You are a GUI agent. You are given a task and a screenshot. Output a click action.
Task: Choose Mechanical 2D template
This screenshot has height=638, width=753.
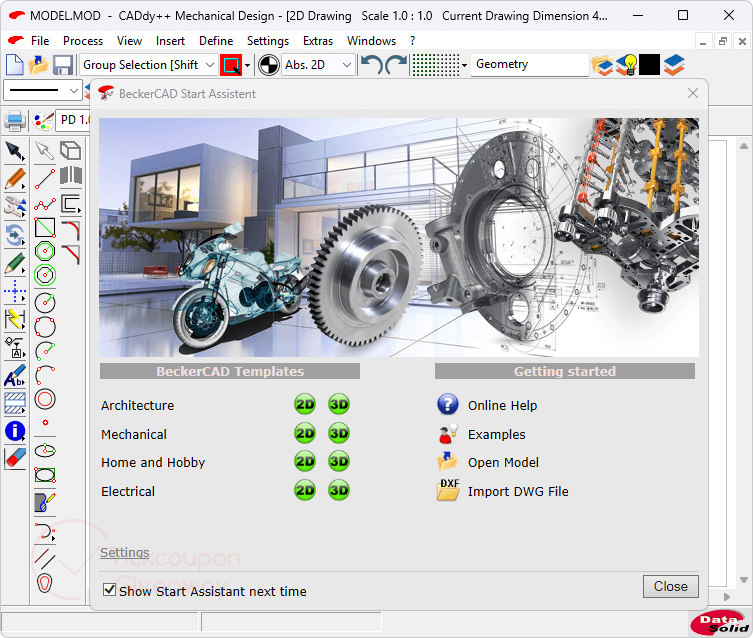click(305, 433)
